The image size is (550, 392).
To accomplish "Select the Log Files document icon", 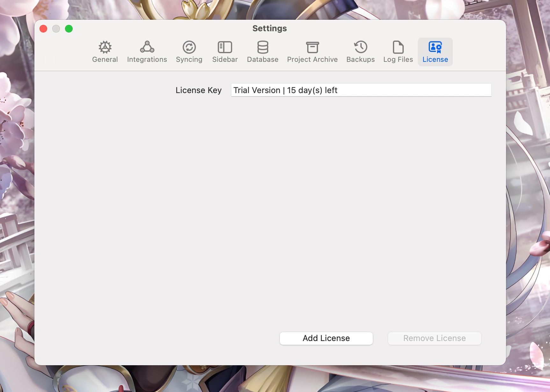I will click(x=398, y=47).
